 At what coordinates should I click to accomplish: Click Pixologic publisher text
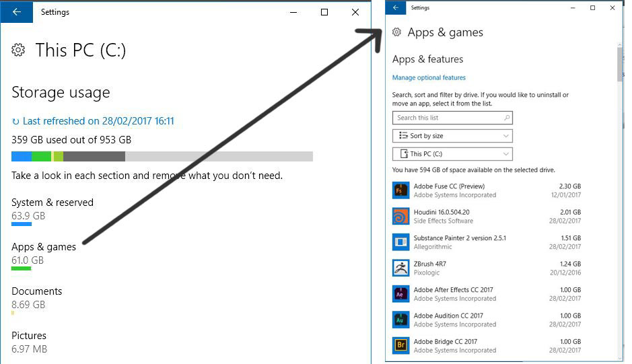click(427, 272)
